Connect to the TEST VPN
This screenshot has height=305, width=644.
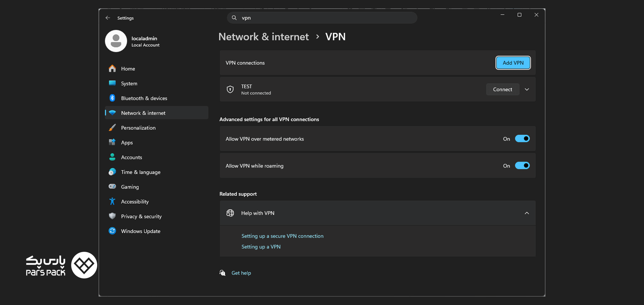502,90
